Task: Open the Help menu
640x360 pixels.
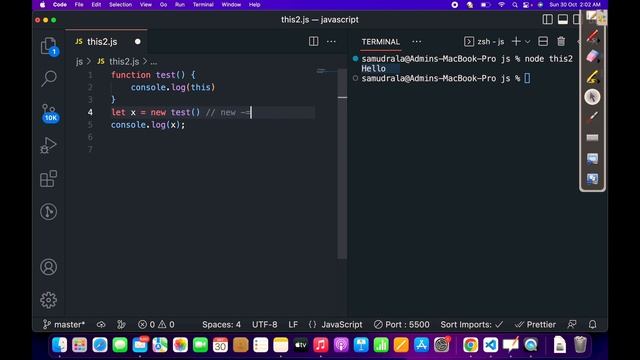Action: pos(254,4)
